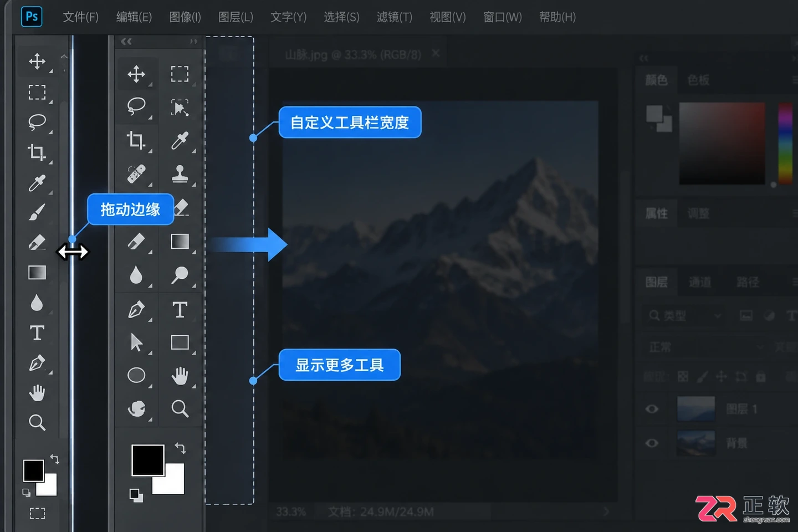Select Blur droplet tool in two-column toolbar
Image resolution: width=798 pixels, height=532 pixels.
pos(136,275)
